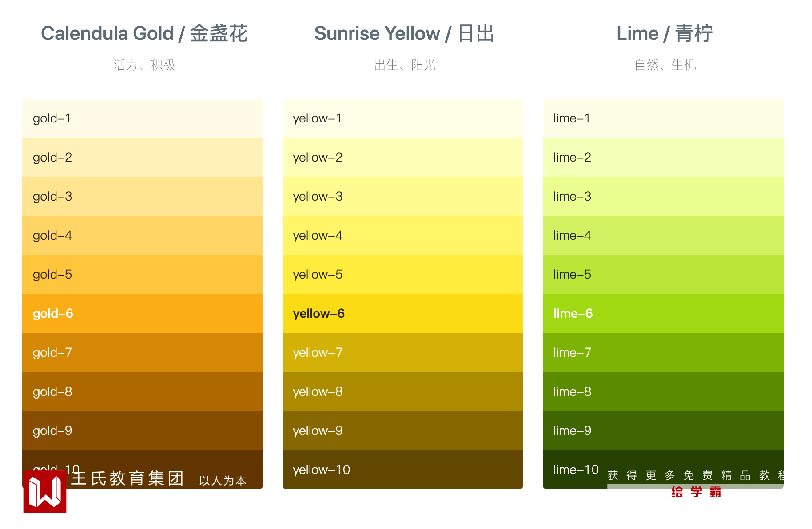Click the Lime palette heading

coord(665,34)
